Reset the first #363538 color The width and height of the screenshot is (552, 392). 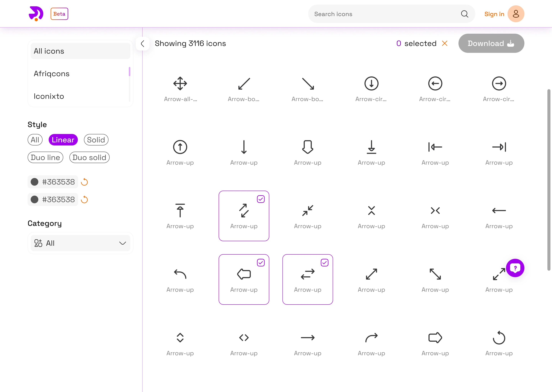(84, 182)
